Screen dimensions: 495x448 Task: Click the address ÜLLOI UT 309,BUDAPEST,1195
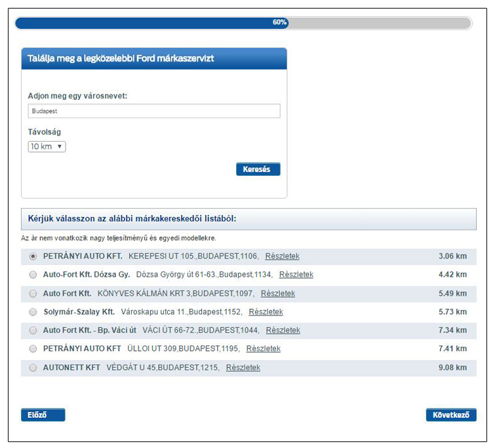click(184, 348)
